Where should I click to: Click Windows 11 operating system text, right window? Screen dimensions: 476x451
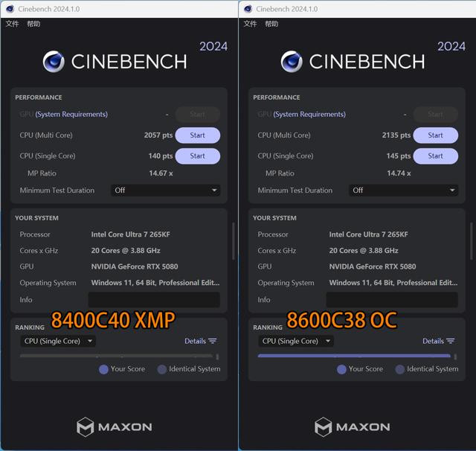click(393, 283)
